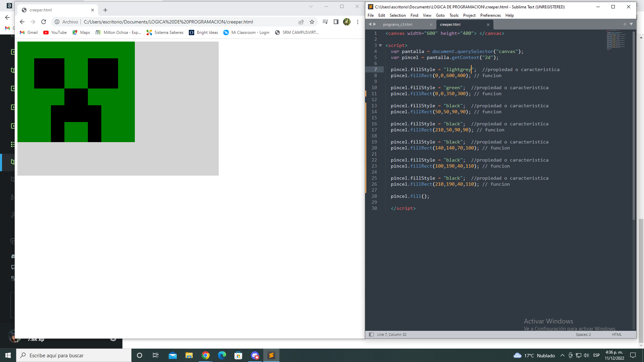The width and height of the screenshot is (644, 362).
Task: Open SRM CAMPUSVIRT bookmark
Action: click(297, 33)
